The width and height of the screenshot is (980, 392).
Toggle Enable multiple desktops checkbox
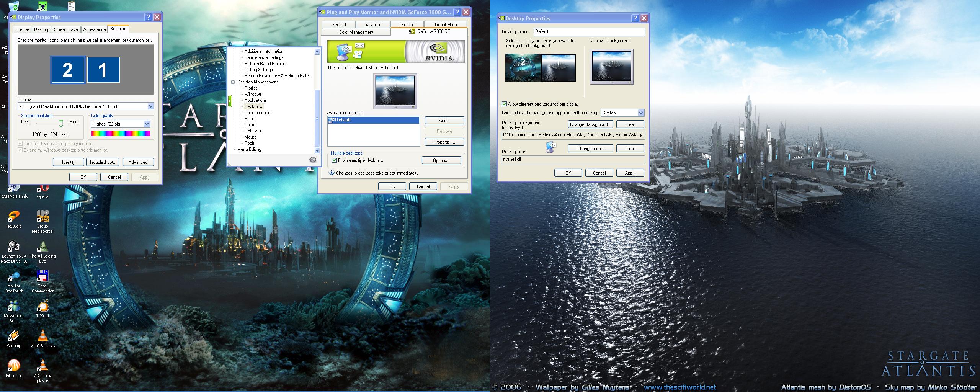pyautogui.click(x=334, y=160)
